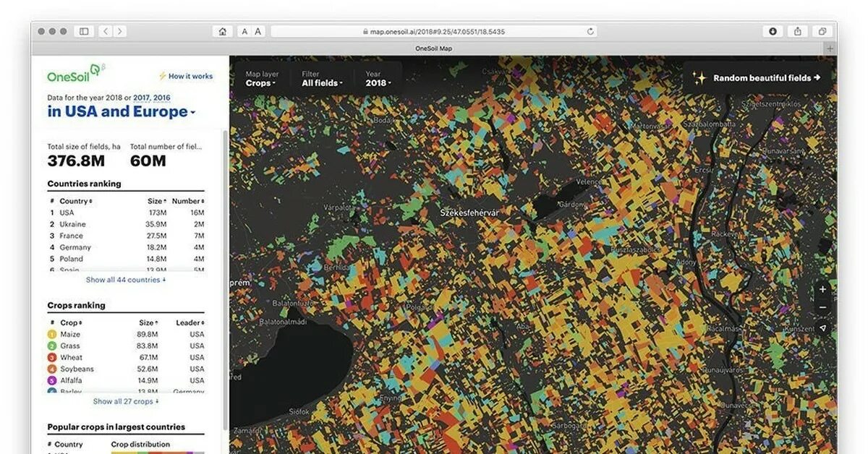Go forward with the Safari forward arrow
The image size is (868, 454).
coord(119,32)
